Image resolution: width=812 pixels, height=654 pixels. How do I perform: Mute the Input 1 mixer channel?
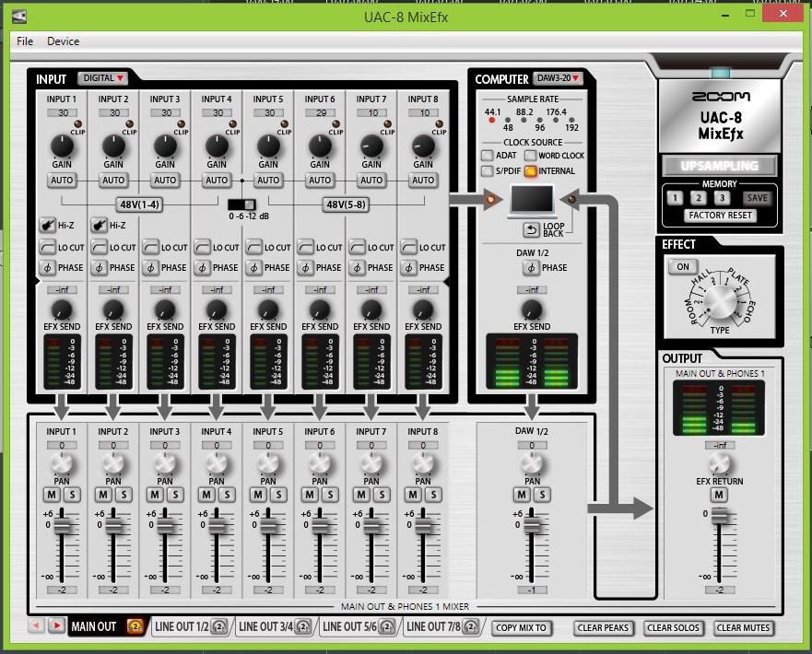[x=52, y=495]
